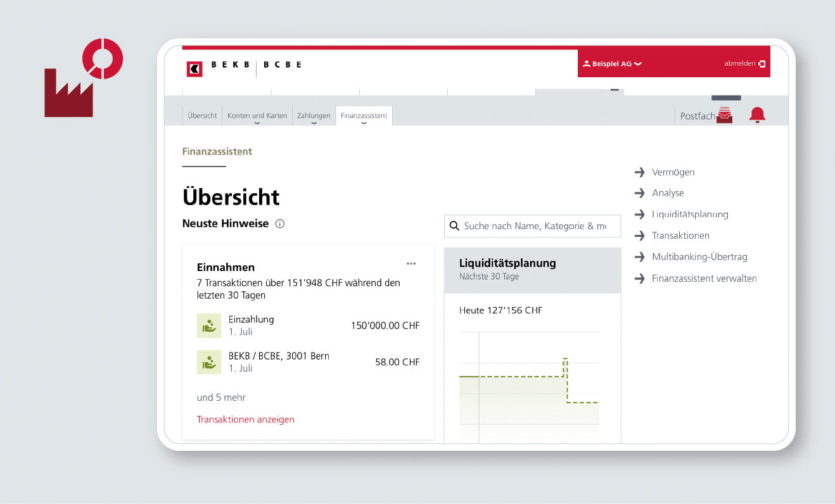This screenshot has height=504, width=835.
Task: Open the Postfach mailbox icon
Action: coord(724,115)
